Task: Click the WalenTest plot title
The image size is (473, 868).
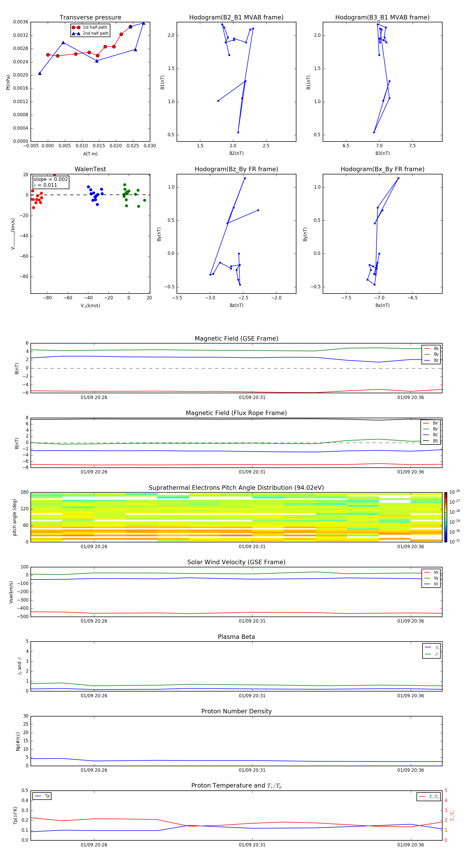Action: point(90,169)
